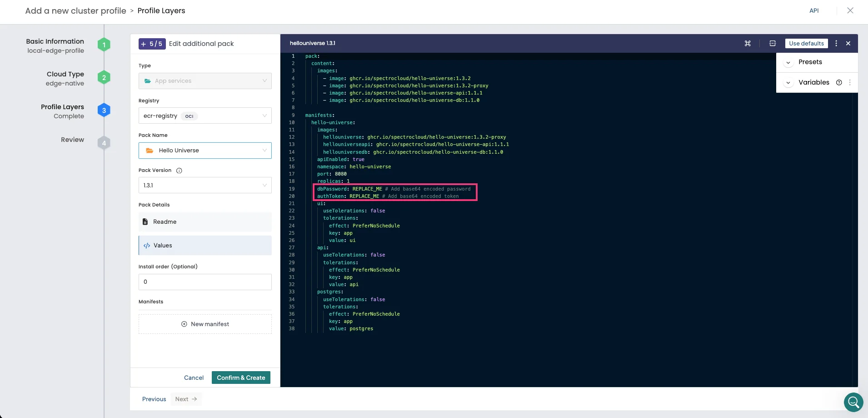Switch to the Values view
This screenshot has height=418, width=868.
click(x=205, y=245)
